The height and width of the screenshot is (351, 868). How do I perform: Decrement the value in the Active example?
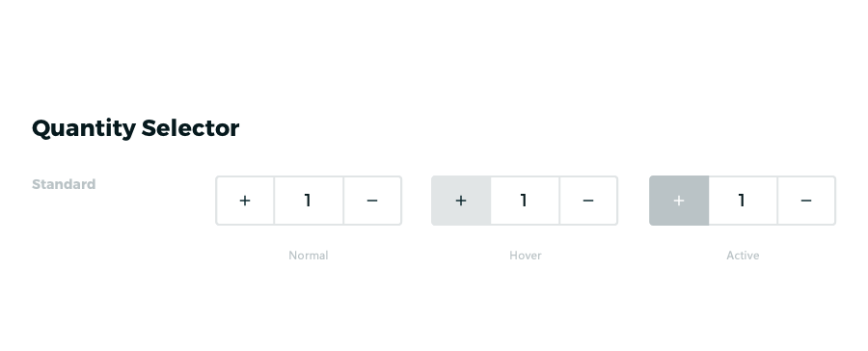click(x=806, y=201)
